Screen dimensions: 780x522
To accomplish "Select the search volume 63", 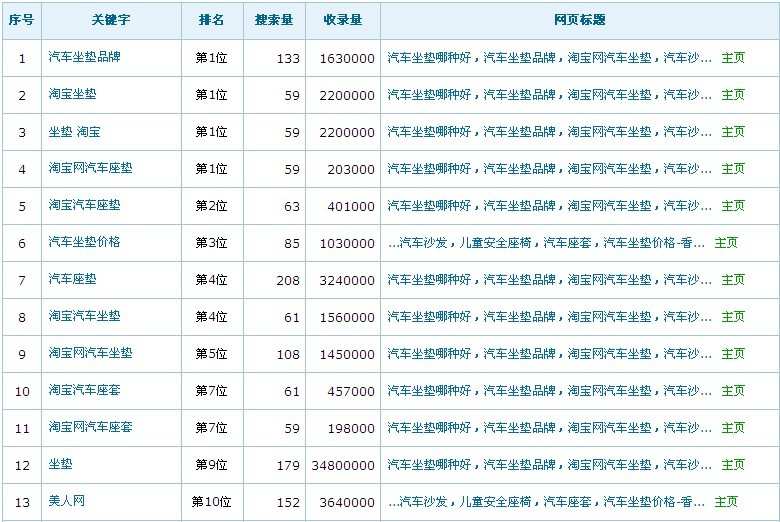I will (x=292, y=207).
